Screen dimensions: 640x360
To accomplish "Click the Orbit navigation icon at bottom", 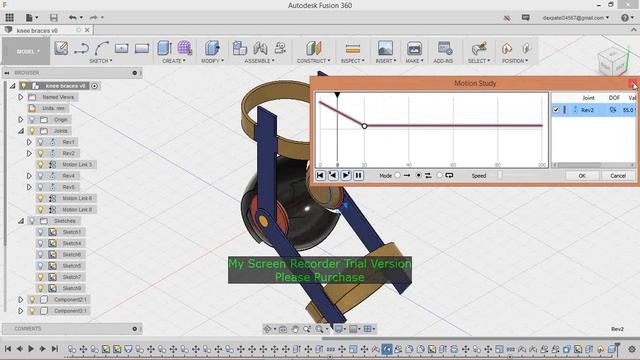I will click(268, 329).
